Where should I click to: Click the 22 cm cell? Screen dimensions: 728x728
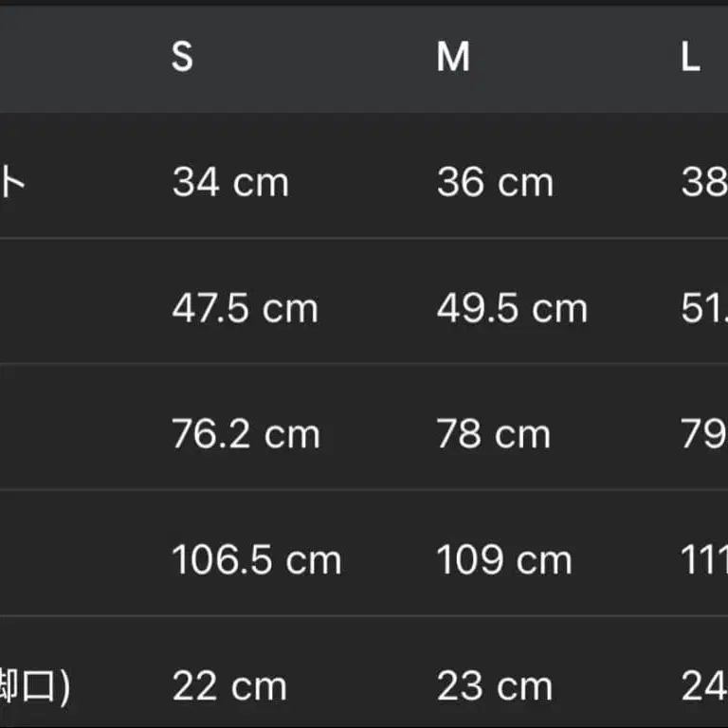[x=229, y=686]
